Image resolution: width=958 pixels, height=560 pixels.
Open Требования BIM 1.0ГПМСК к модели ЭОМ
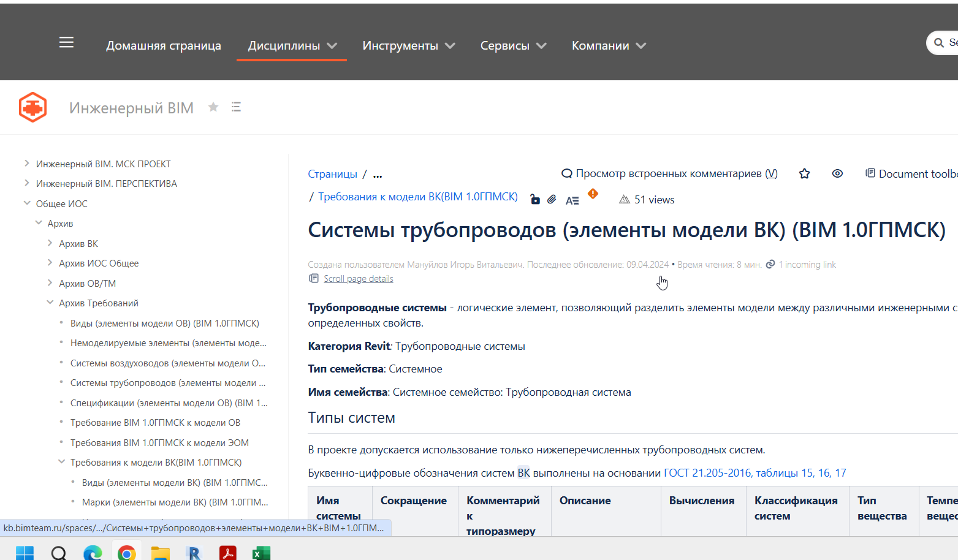[x=159, y=442]
